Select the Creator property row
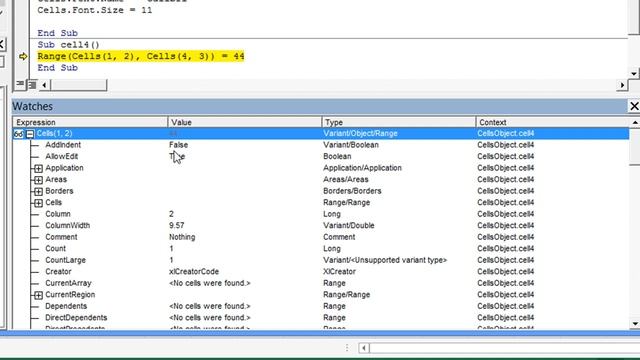Screen dimensions: 640x360 [321, 271]
